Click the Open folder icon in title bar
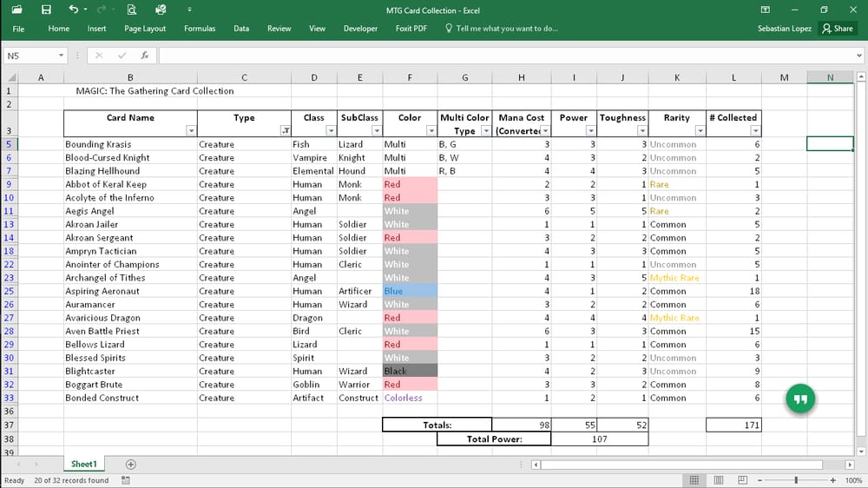Screen dimensions: 868x488 16,10
